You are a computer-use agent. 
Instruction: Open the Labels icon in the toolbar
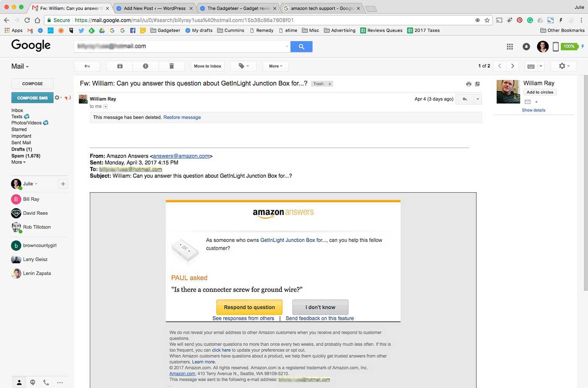pyautogui.click(x=240, y=66)
